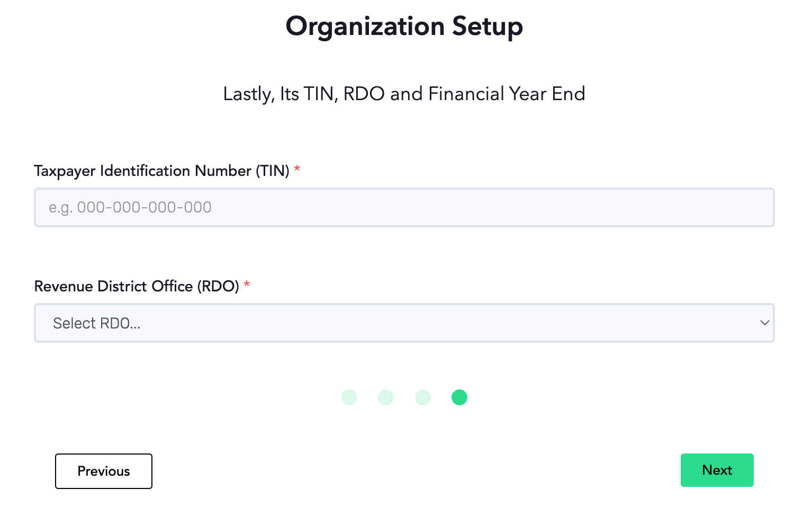This screenshot has height=516, width=812.
Task: Jump to the second progress dot
Action: (x=386, y=397)
